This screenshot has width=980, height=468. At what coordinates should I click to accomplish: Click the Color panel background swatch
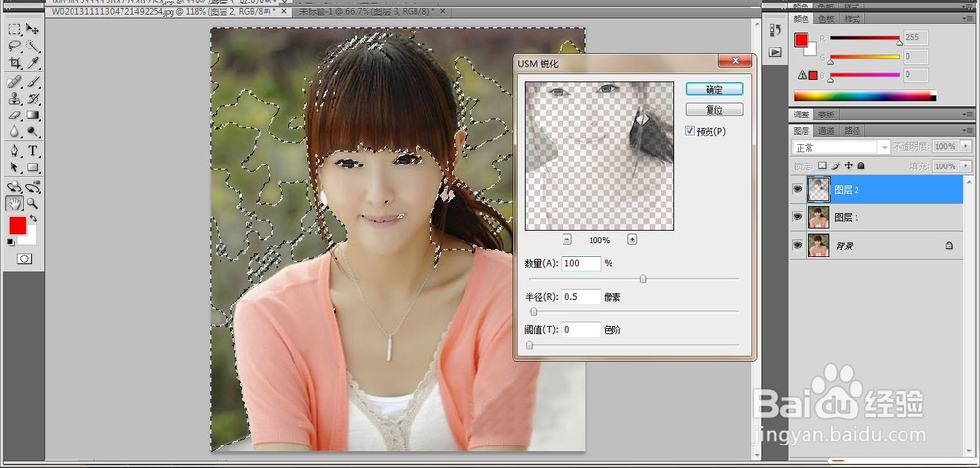tap(810, 49)
